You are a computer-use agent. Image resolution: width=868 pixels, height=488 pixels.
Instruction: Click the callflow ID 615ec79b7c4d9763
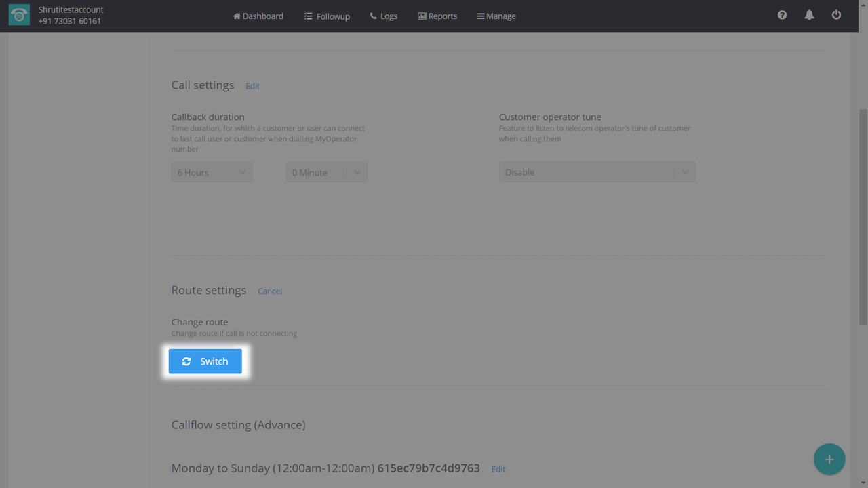coord(428,468)
